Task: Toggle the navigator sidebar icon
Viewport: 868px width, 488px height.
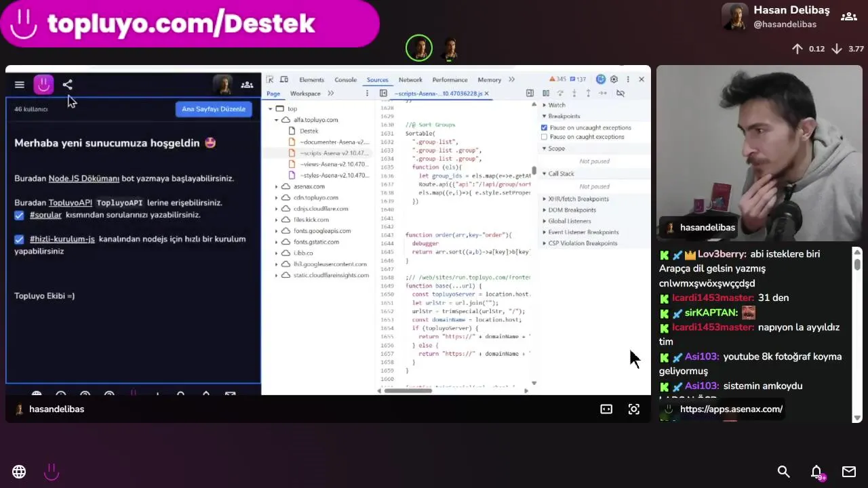Action: [383, 94]
